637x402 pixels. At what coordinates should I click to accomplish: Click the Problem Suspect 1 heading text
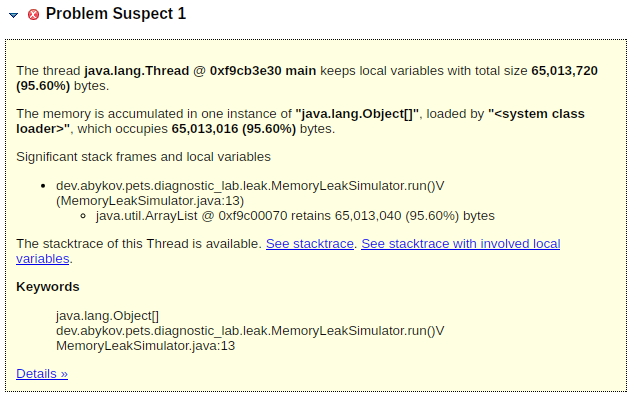point(116,14)
